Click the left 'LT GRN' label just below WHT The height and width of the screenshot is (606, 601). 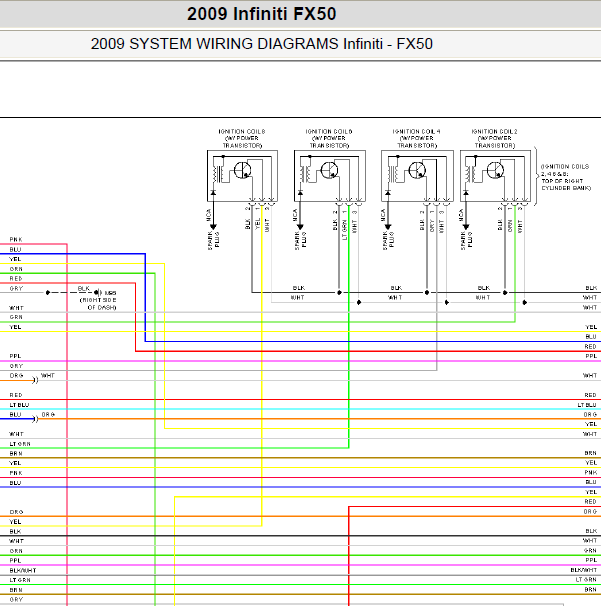tap(20, 444)
